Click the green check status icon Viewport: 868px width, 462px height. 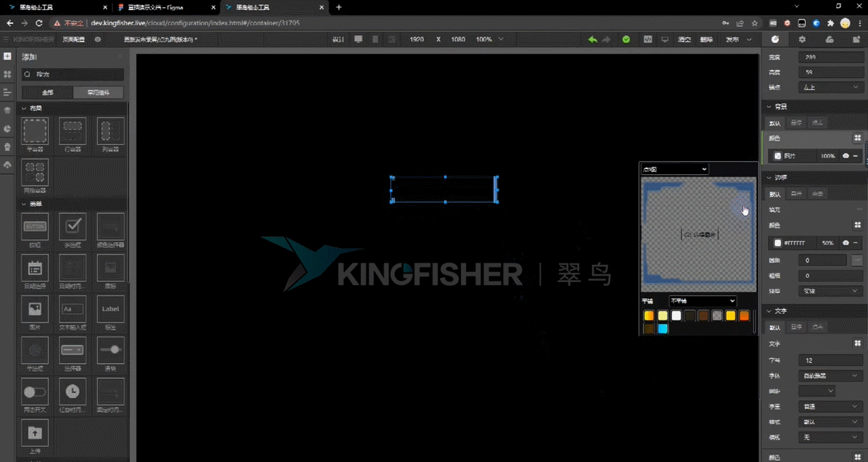pos(626,39)
